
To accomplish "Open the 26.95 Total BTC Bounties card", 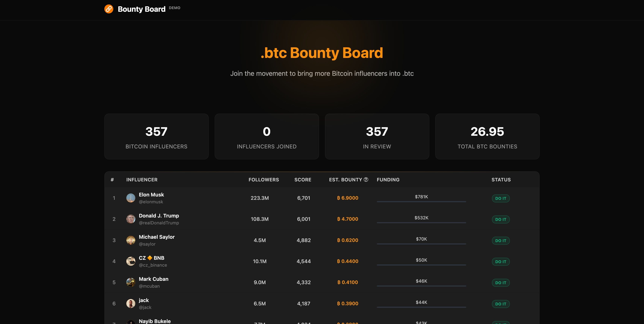I will 487,136.
